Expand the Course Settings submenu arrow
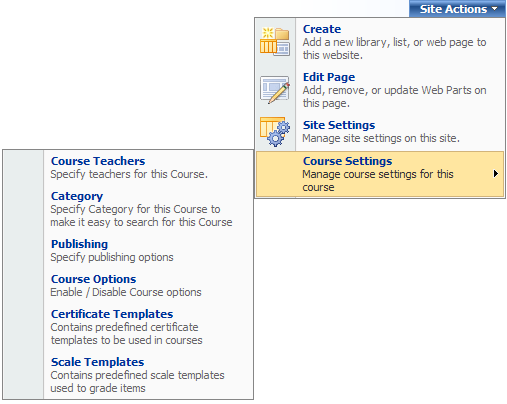 coord(496,174)
